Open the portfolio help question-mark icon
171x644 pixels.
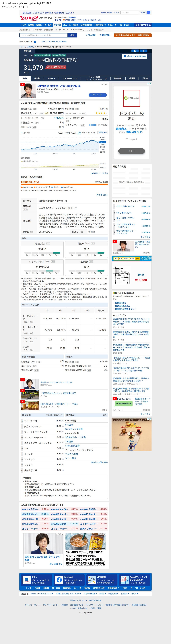[x=35, y=42]
